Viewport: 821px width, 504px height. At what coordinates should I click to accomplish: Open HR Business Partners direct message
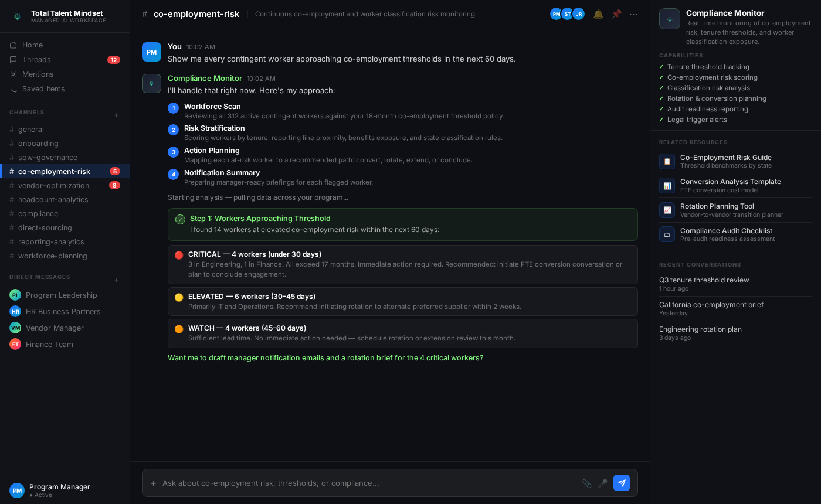point(65,311)
